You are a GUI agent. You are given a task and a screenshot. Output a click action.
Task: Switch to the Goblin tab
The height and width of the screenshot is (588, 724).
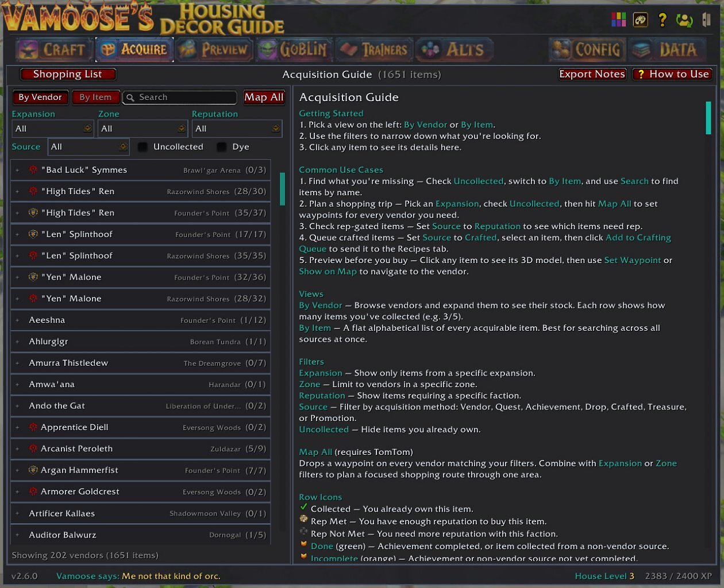pos(294,50)
